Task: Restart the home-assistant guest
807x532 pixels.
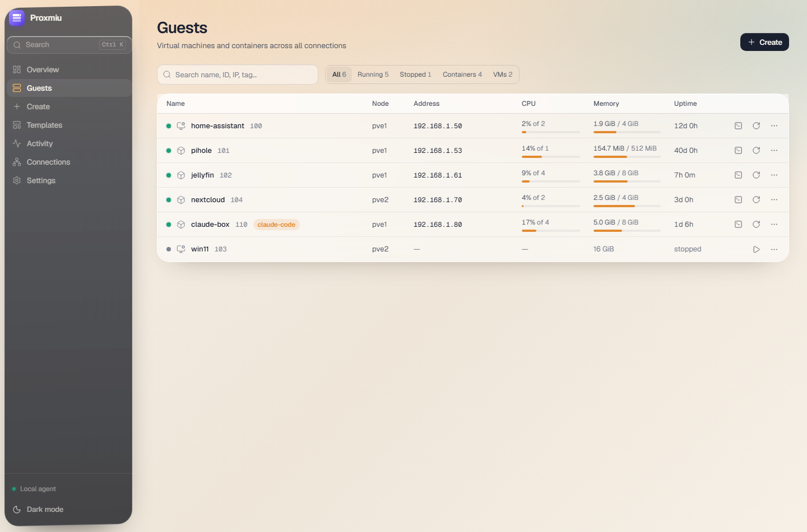Action: coord(756,126)
